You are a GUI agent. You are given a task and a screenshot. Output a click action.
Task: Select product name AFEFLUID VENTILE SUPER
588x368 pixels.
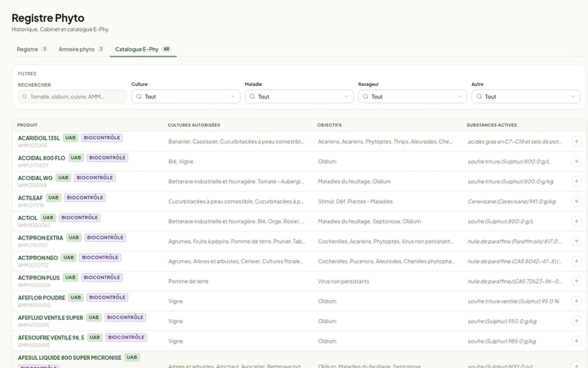(x=51, y=317)
